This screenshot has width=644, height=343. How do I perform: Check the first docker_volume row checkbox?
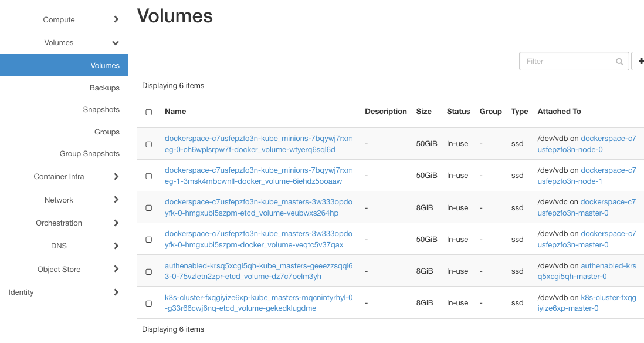pyautogui.click(x=148, y=143)
